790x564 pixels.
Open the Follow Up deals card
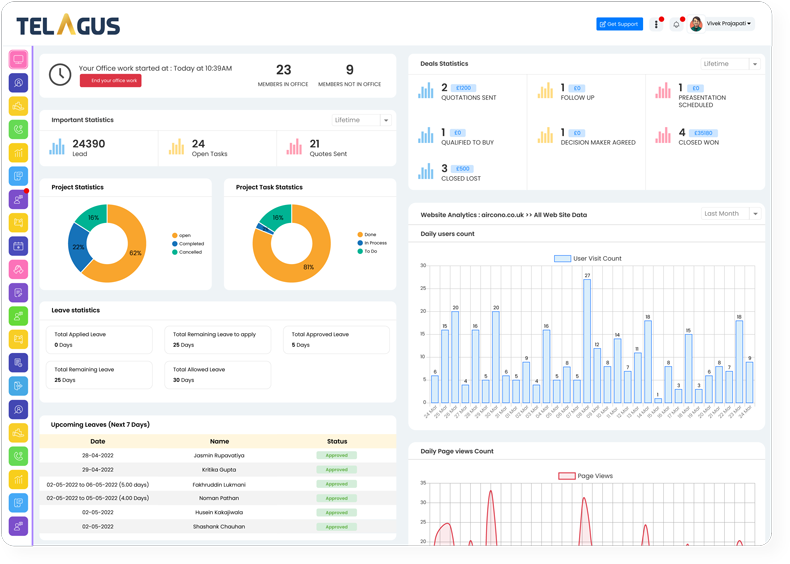pyautogui.click(x=566, y=92)
